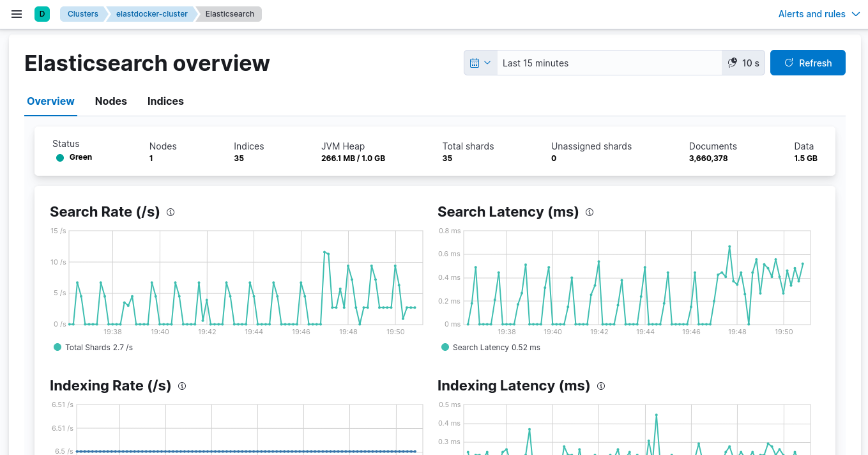The height and width of the screenshot is (455, 868).
Task: Show info for Indexing Latency chart
Action: (601, 386)
